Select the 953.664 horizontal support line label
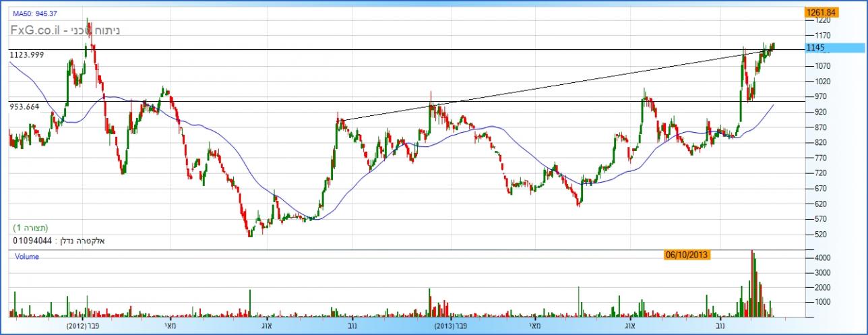Viewport: 868px width, 335px height. point(24,106)
